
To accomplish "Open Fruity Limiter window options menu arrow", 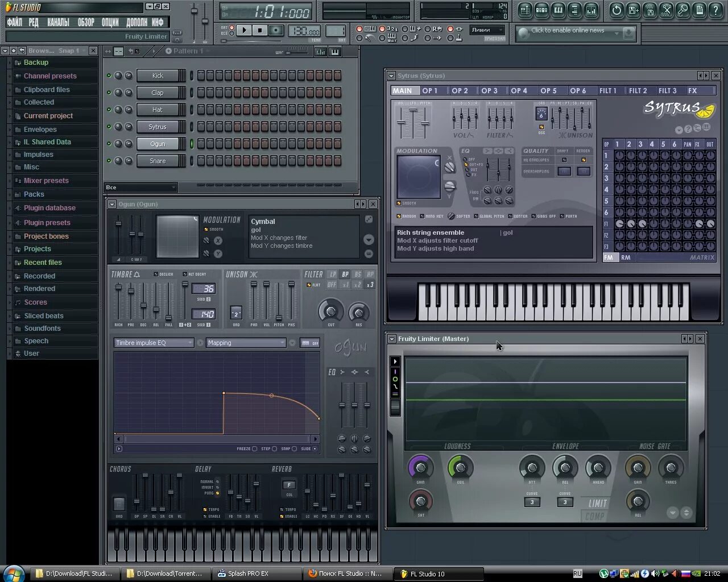I will point(391,339).
